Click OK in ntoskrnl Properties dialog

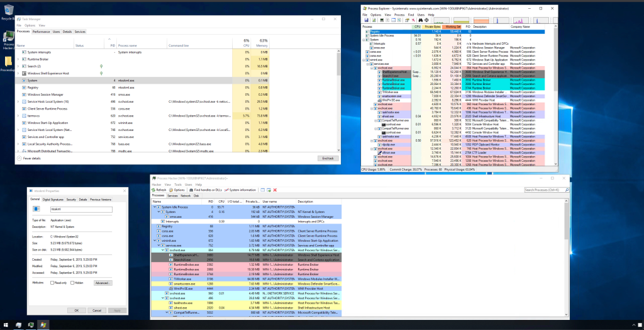(x=77, y=310)
